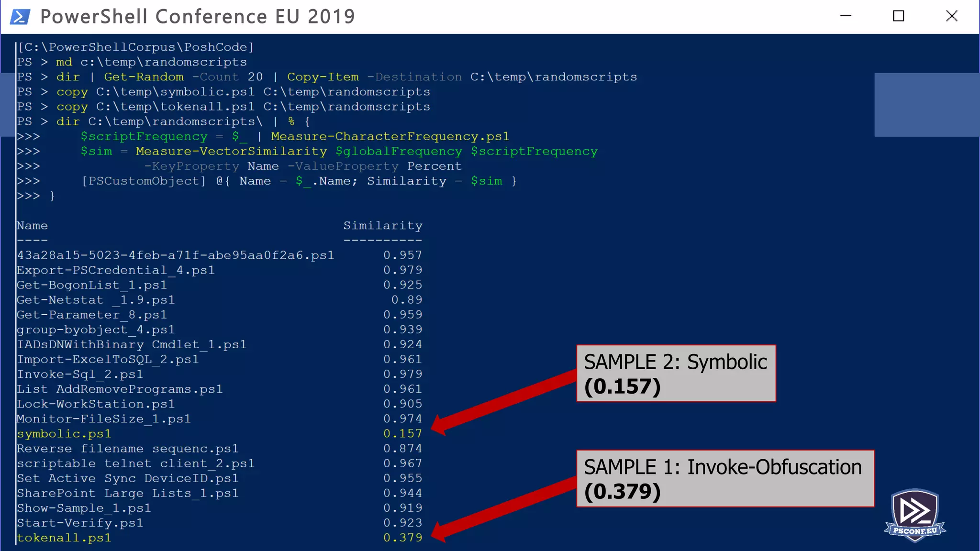Screen dimensions: 980x551
Task: Click the '43a28a15-5023-4feb-a71f-abe95aa0f2a6.ps1' row
Action: pyautogui.click(x=220, y=255)
